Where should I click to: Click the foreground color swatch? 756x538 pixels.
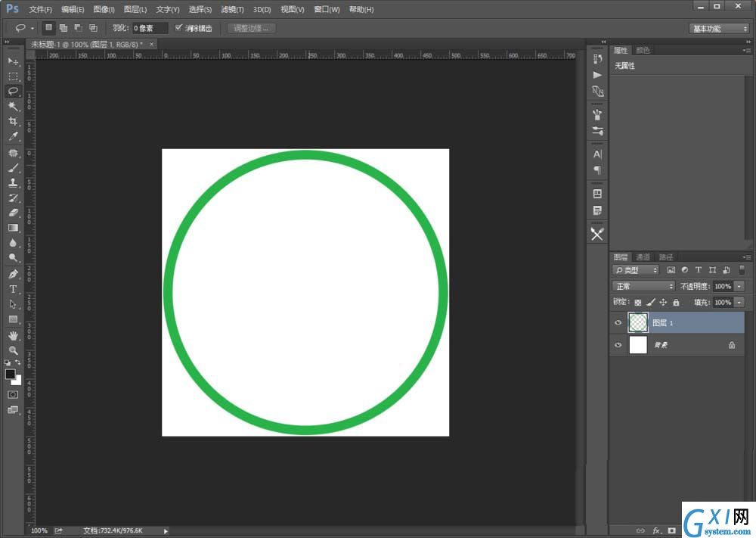[10, 375]
